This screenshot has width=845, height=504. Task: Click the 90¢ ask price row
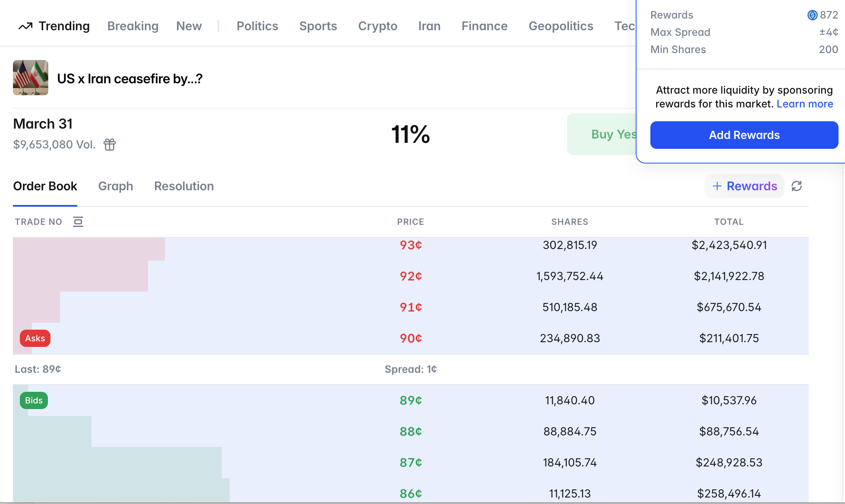click(410, 338)
